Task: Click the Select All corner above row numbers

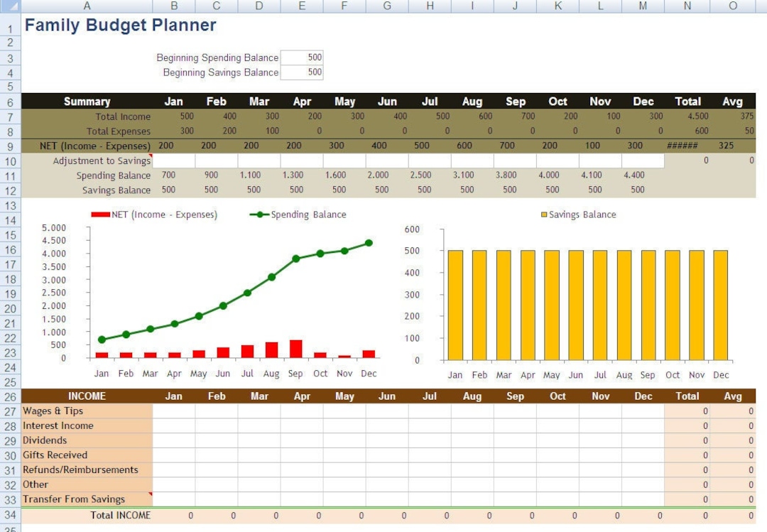Action: [x=10, y=6]
